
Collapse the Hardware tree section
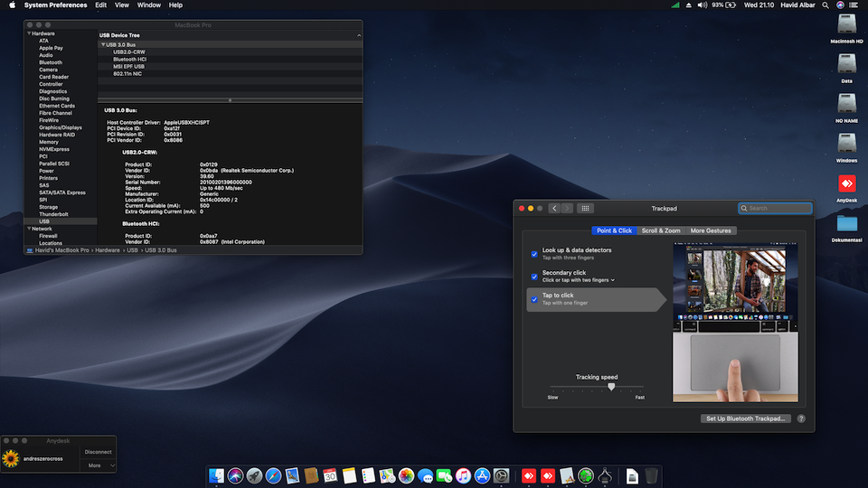tap(29, 33)
